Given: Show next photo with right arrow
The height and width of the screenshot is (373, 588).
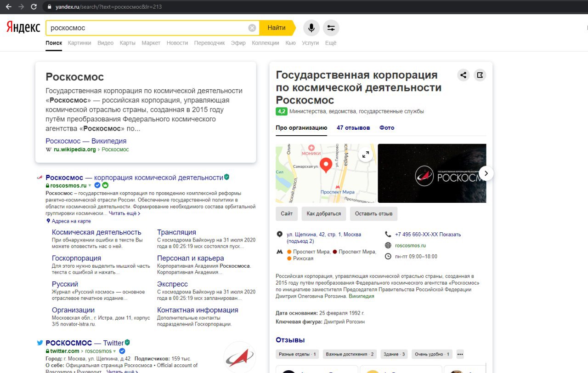Looking at the screenshot, I should 486,173.
